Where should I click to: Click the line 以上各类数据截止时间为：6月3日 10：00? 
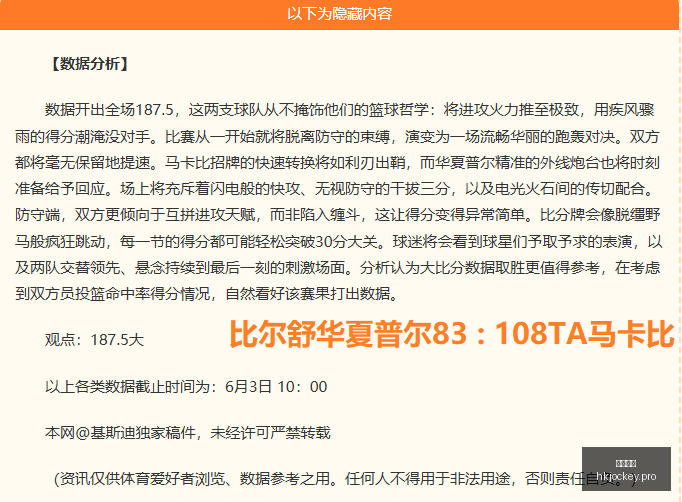(x=186, y=386)
